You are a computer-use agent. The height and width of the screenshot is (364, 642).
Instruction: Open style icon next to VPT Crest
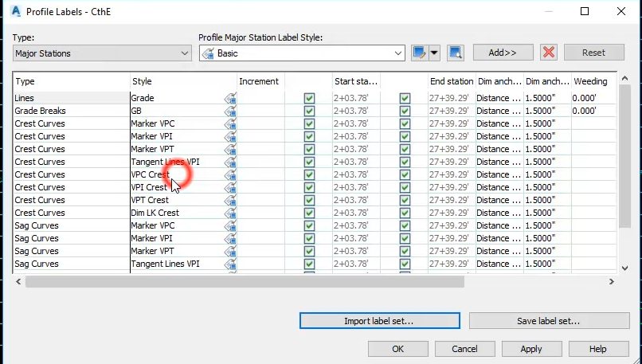231,200
